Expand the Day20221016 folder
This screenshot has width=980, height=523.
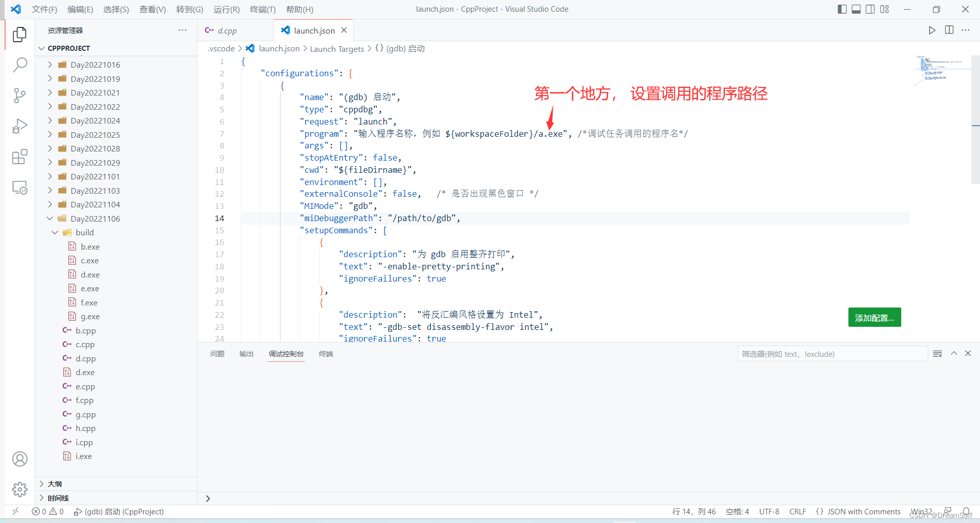(x=50, y=65)
